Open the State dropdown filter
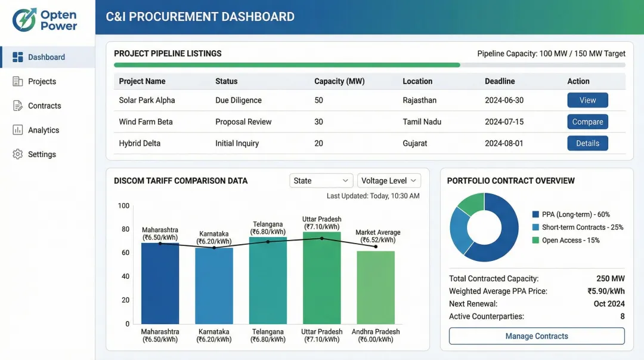644x360 pixels. click(321, 180)
